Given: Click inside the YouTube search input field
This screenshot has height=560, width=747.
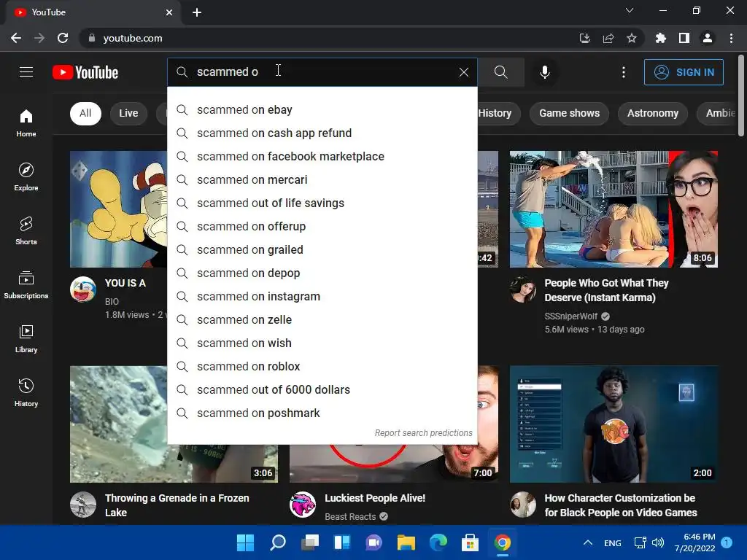Looking at the screenshot, I should pos(322,72).
